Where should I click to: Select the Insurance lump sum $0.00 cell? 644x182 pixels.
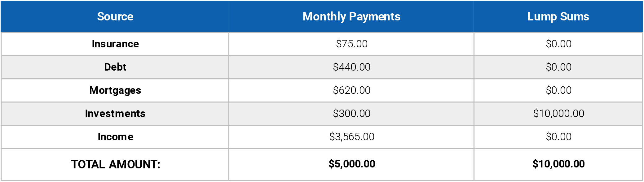tap(558, 44)
